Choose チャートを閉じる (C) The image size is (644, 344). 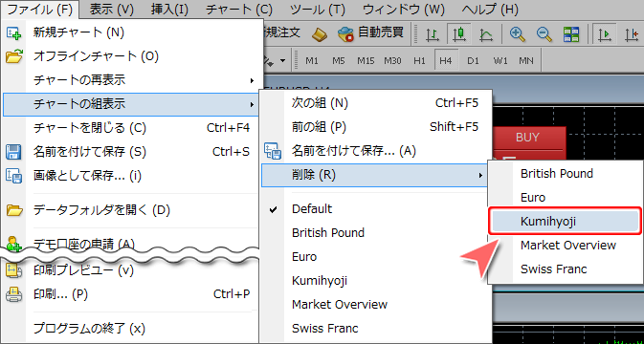point(130,128)
